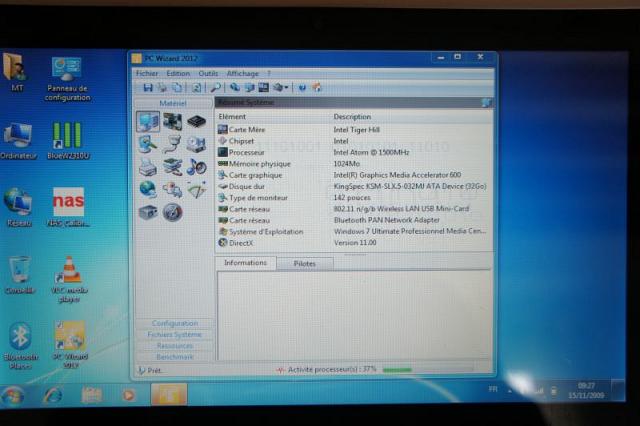Expand the Ressources section
The image size is (640, 426).
pyautogui.click(x=175, y=346)
